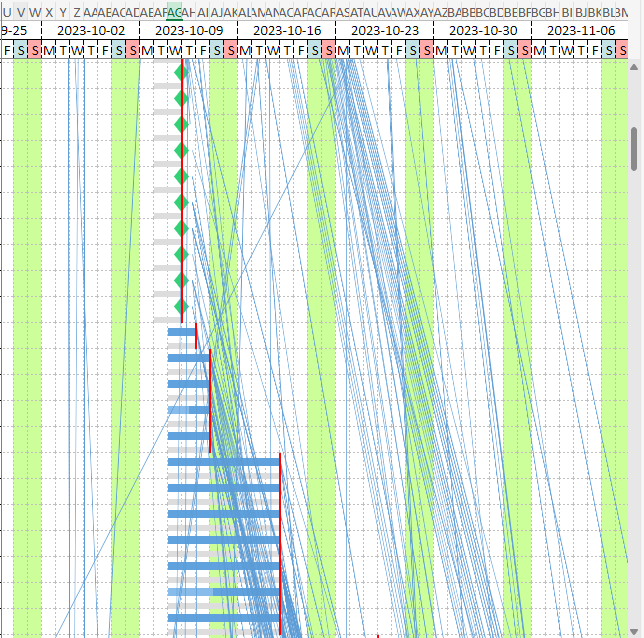Select column header AI

coord(202,13)
